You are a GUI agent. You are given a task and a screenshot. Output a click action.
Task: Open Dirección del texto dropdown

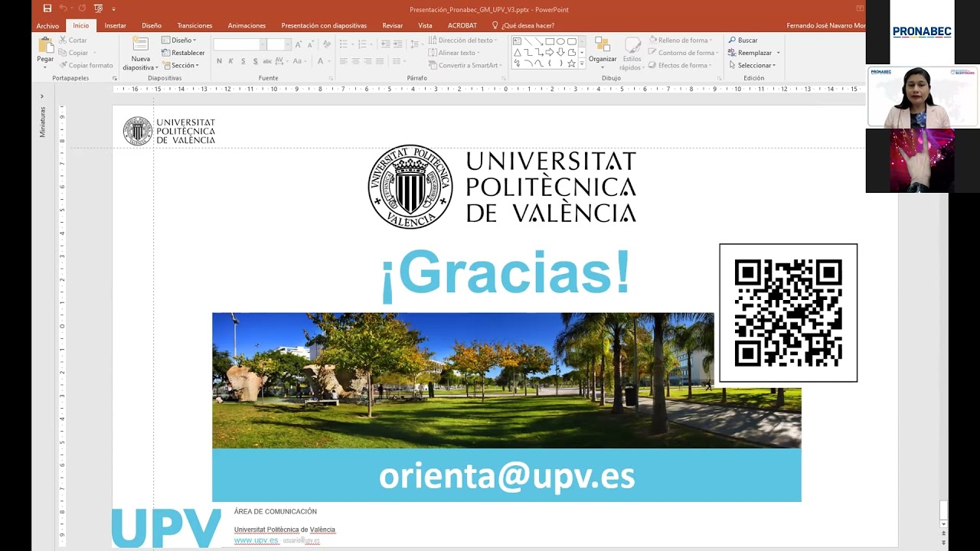pos(464,40)
